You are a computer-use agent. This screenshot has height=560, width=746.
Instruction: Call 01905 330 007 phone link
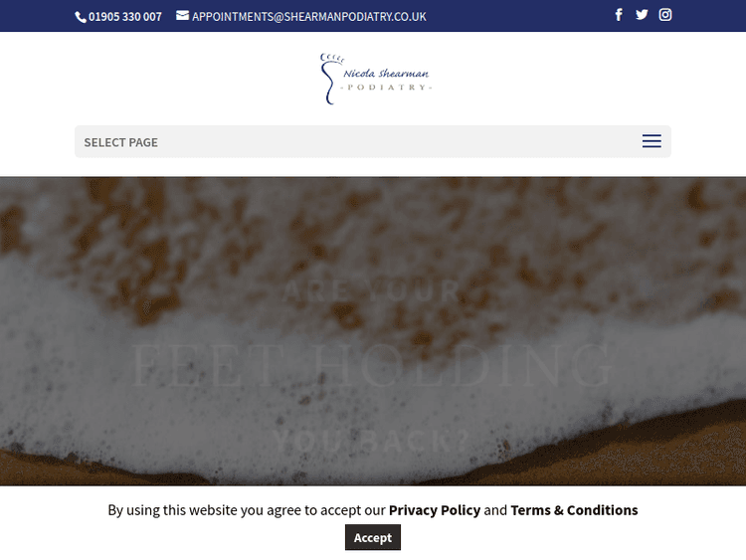124,17
